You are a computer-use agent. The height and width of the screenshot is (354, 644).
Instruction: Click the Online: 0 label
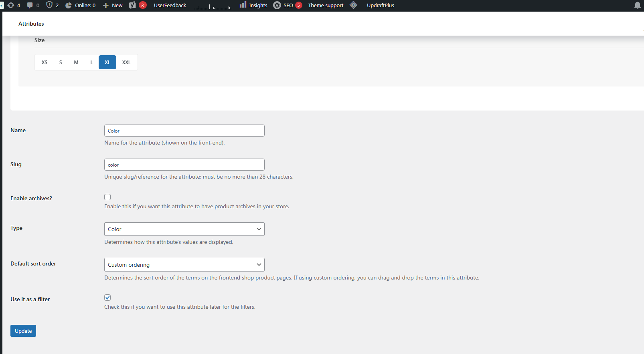click(85, 5)
